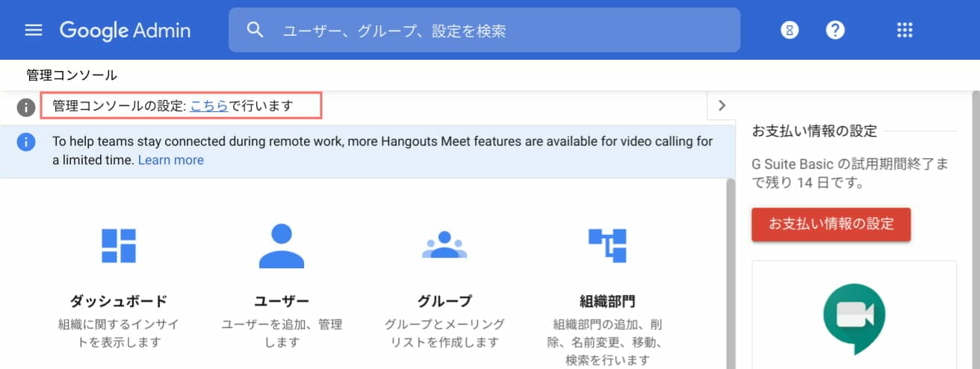Image resolution: width=980 pixels, height=369 pixels.
Task: Open the Google apps grid launcher
Action: 905,30
